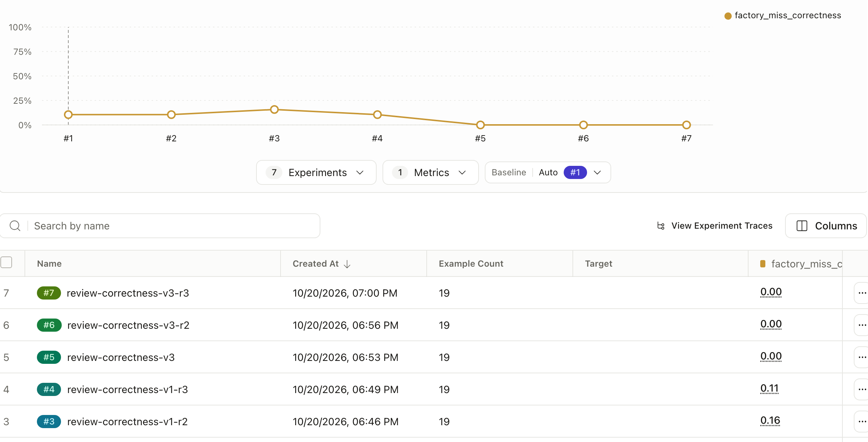Open the three-dot menu for review-correctness-v3

coord(862,357)
